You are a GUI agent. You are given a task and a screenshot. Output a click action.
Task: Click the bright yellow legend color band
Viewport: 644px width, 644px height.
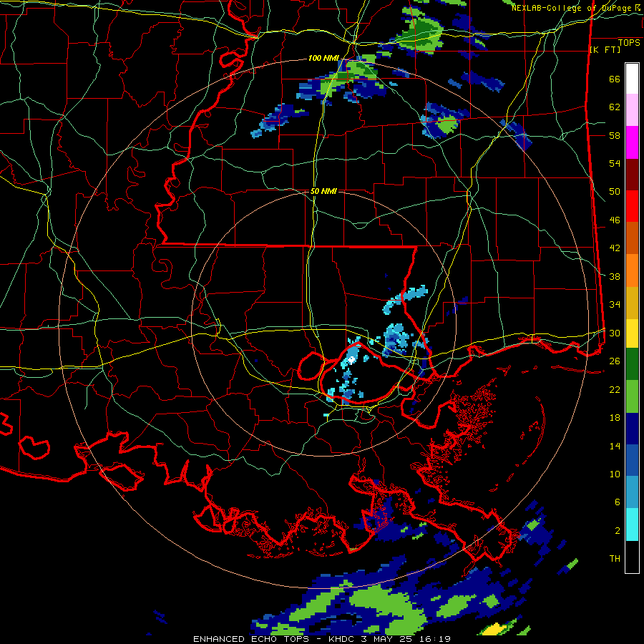pyautogui.click(x=632, y=333)
